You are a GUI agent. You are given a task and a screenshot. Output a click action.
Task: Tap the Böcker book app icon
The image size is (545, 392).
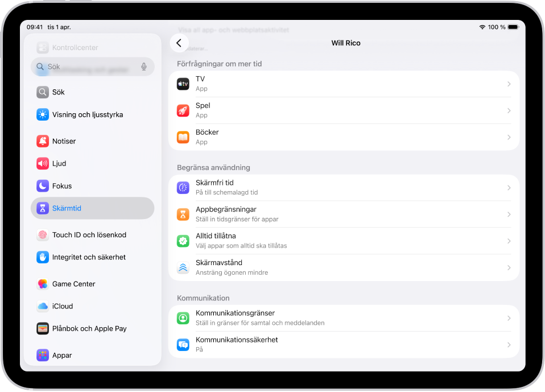(x=183, y=137)
